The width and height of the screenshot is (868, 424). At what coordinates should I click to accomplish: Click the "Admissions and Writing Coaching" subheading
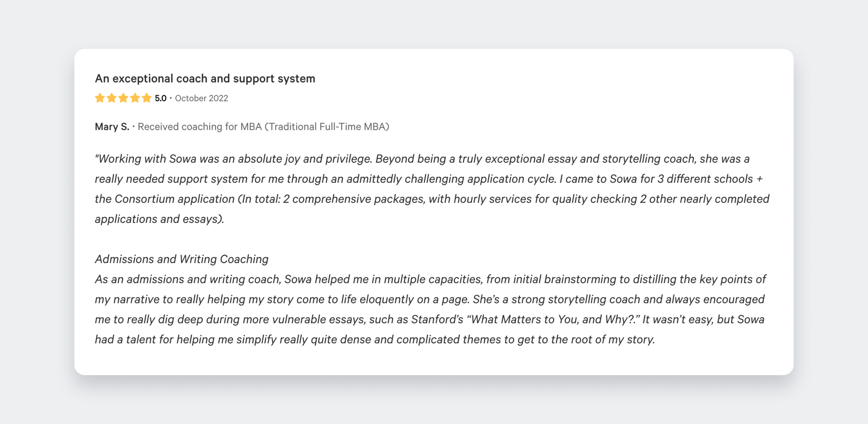pyautogui.click(x=182, y=259)
